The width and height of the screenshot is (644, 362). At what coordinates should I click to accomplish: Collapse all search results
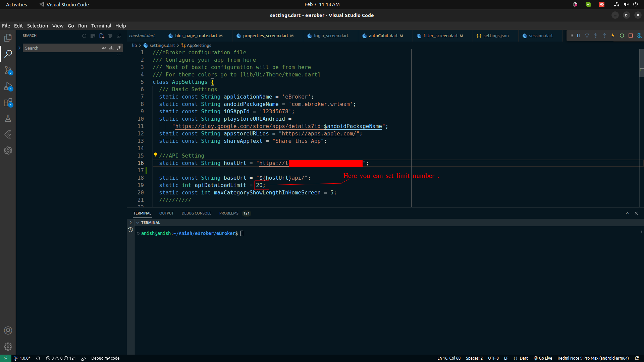point(119,36)
